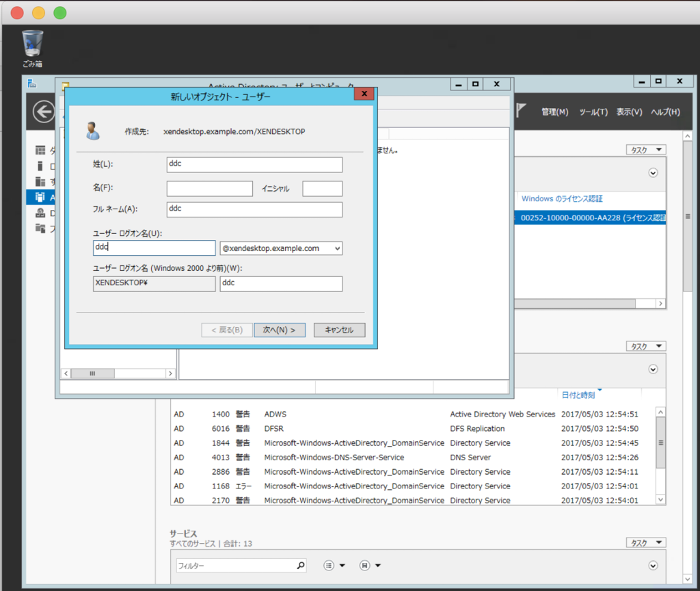The image size is (700, 591).
Task: Select the license row 00252-10000-00000-AA228
Action: [590, 218]
